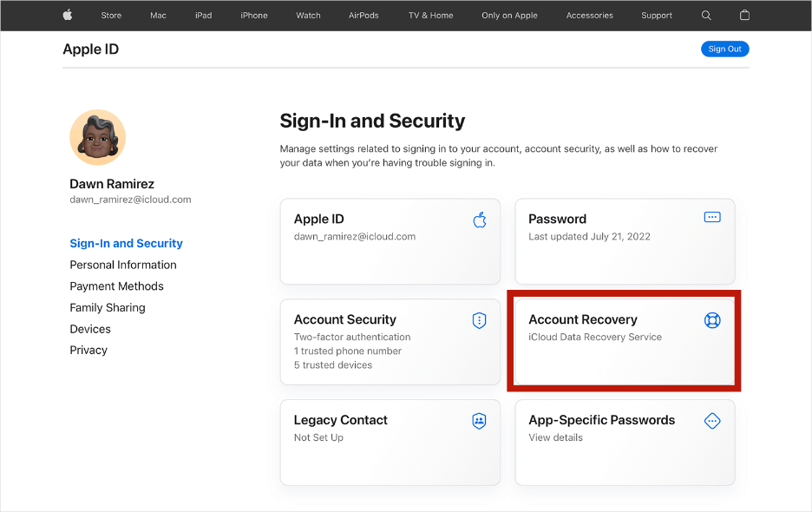View the Devices section
Screen dimensions: 812x512
pyautogui.click(x=89, y=329)
